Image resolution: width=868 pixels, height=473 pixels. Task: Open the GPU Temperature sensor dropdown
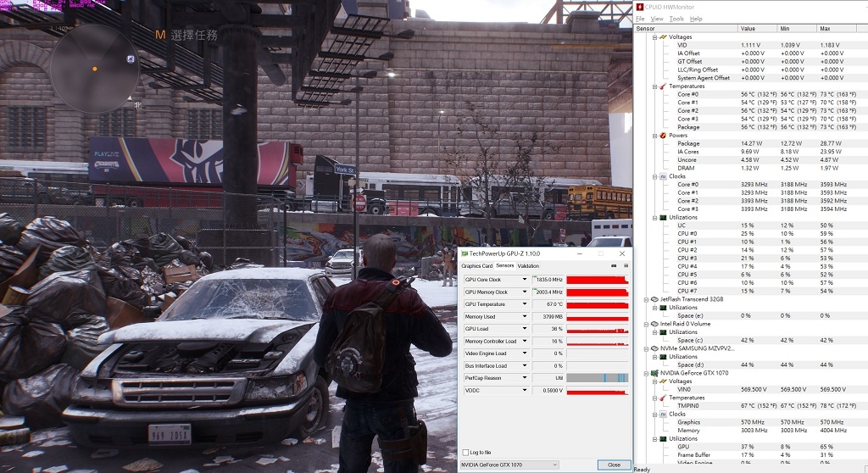click(x=525, y=304)
